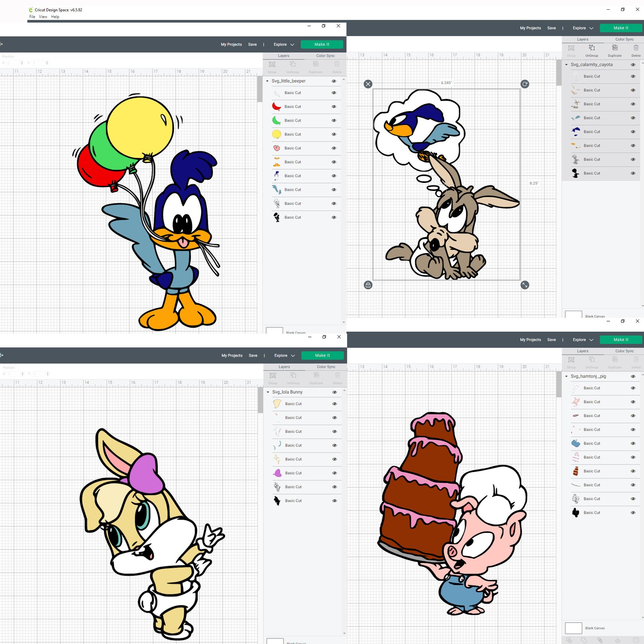Click UnGroup icon in the Svg_lola Bunny window
644x644 pixels.
pyautogui.click(x=294, y=376)
